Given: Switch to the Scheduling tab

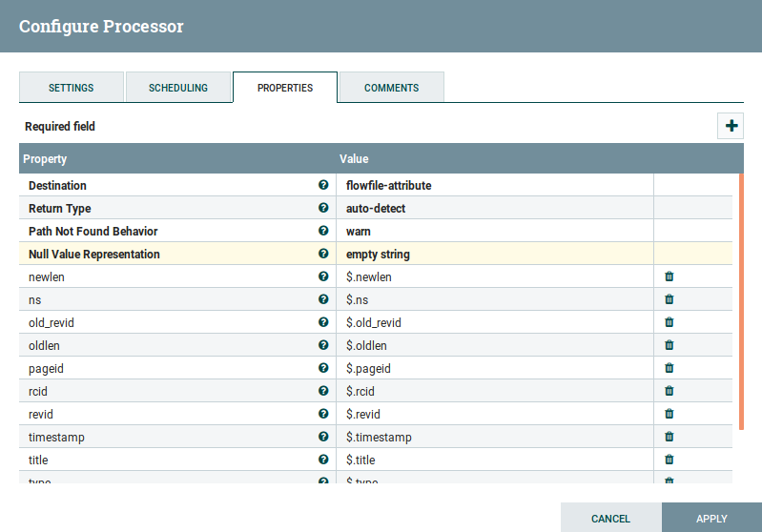Looking at the screenshot, I should [x=178, y=88].
